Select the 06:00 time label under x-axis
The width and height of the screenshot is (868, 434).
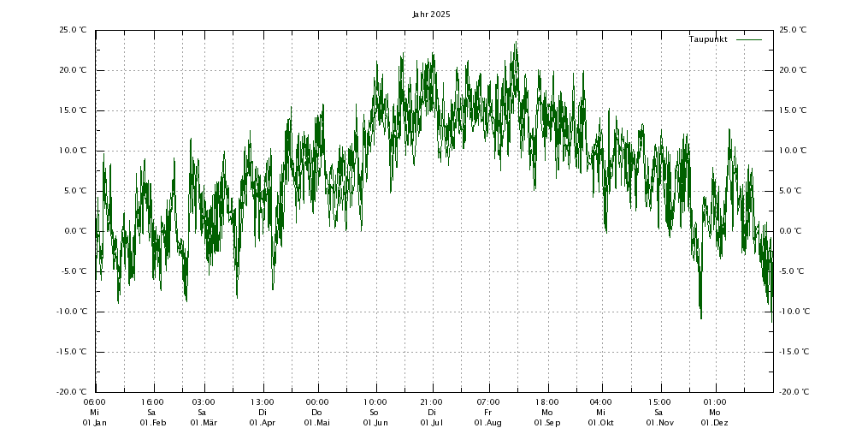(x=95, y=402)
